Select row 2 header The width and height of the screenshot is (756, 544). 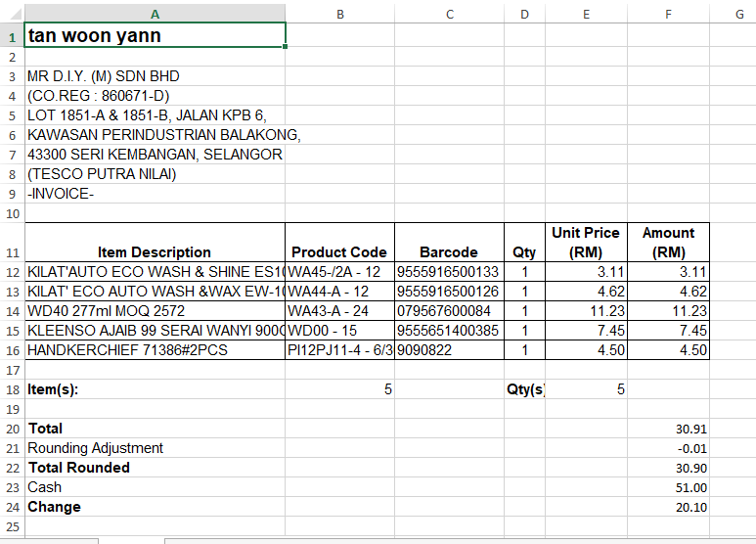(x=12, y=58)
